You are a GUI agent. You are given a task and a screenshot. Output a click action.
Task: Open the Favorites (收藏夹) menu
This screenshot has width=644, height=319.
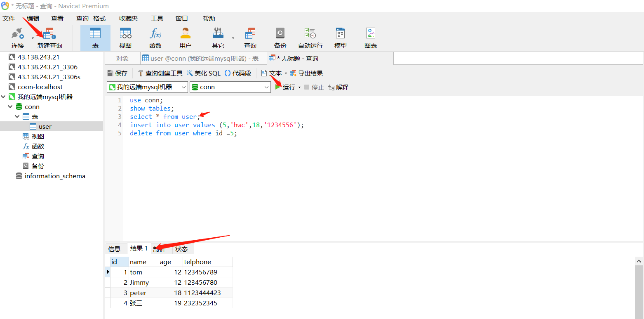pyautogui.click(x=129, y=18)
